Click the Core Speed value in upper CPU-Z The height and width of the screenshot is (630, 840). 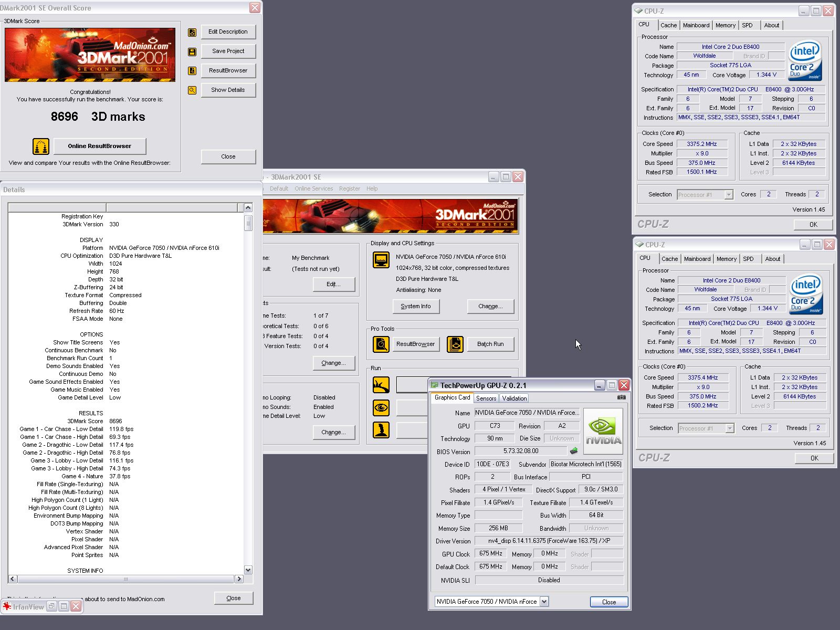click(702, 144)
